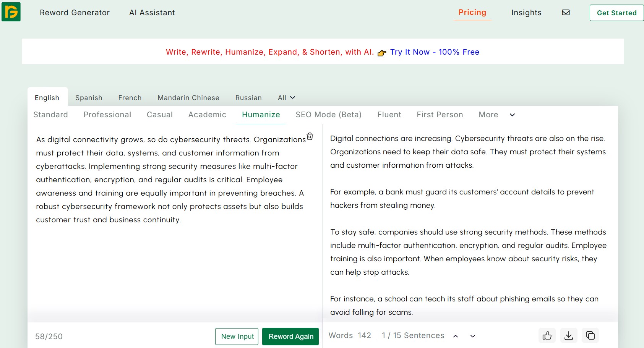644x348 pixels.
Task: Click the previous sentence up arrow
Action: [x=456, y=336]
